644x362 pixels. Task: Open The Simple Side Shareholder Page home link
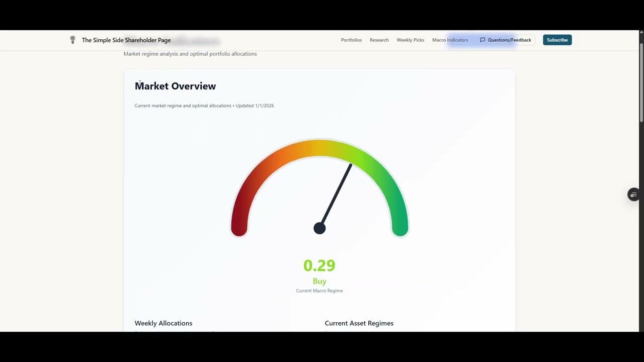(x=126, y=40)
